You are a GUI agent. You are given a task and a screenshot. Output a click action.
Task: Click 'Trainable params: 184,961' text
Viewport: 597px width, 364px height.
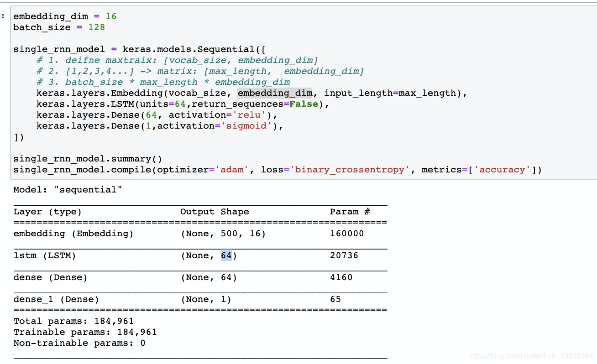click(x=85, y=332)
